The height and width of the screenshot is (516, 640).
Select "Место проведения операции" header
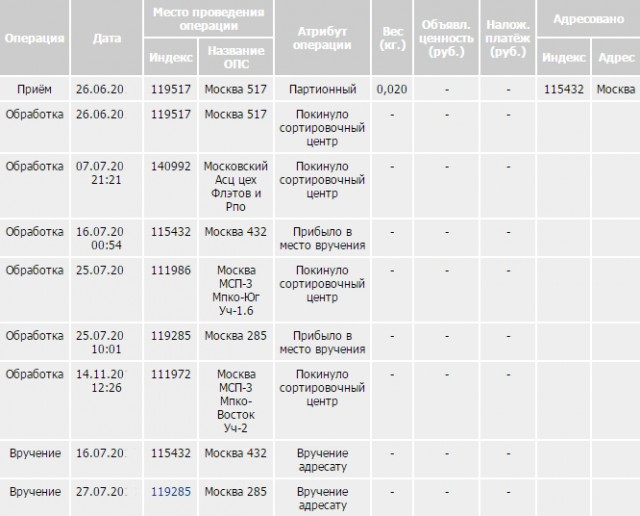tap(208, 18)
